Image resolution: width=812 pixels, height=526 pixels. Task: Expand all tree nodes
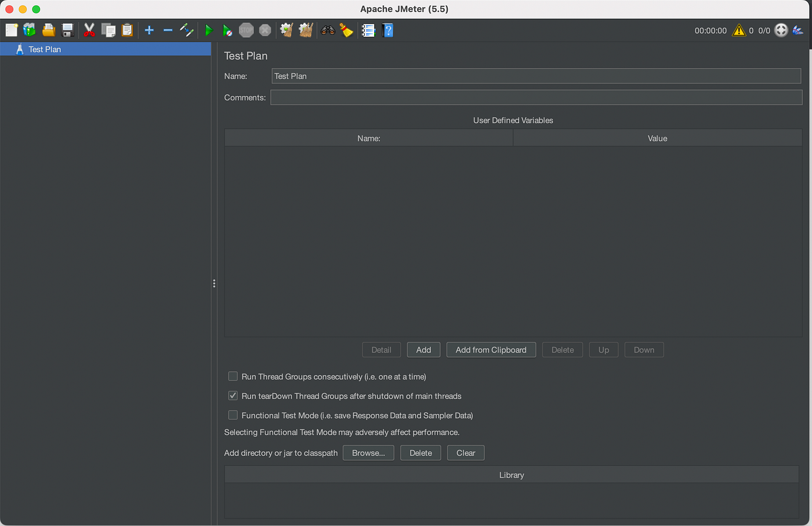coord(149,30)
